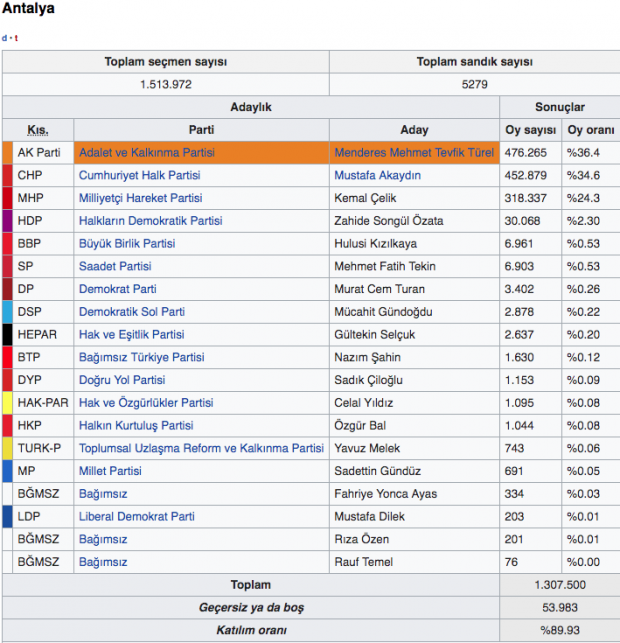Click the orange AK Parti color cell
The image size is (620, 643).
tap(7, 153)
